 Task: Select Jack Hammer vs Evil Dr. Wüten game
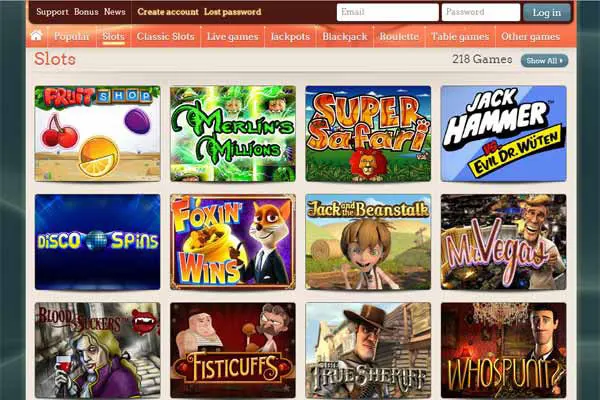504,134
